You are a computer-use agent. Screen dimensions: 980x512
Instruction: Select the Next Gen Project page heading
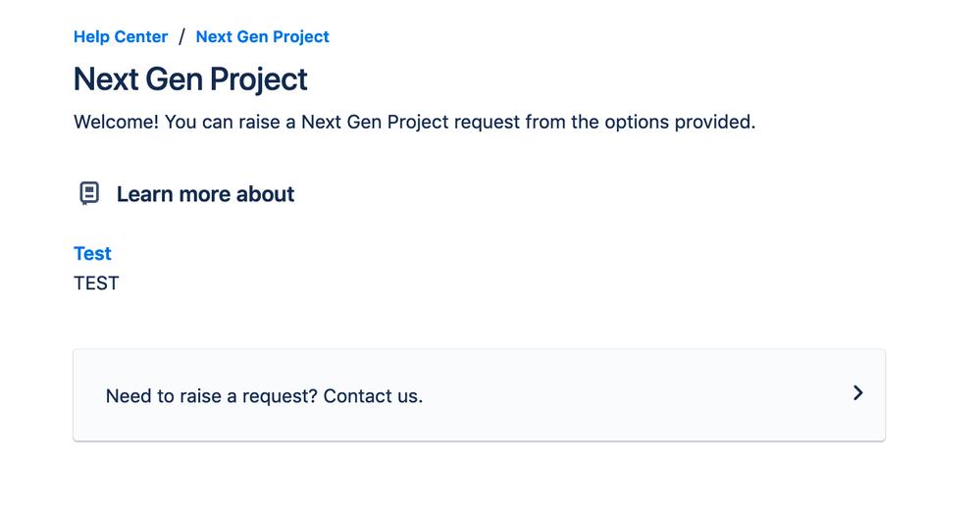tap(190, 79)
